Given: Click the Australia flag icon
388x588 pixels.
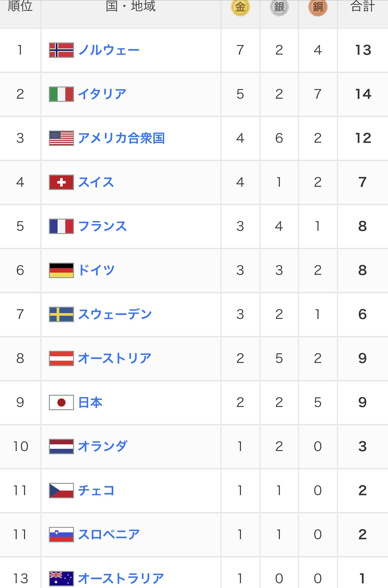Looking at the screenshot, I should pos(61,578).
